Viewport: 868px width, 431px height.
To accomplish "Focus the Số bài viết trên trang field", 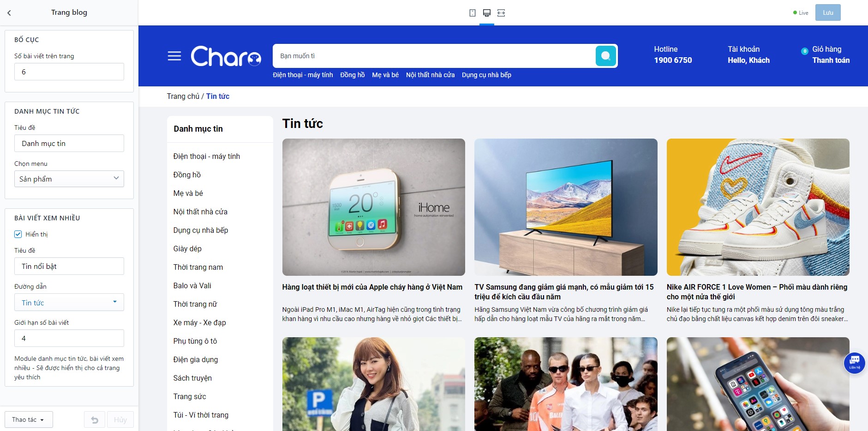I will click(69, 72).
